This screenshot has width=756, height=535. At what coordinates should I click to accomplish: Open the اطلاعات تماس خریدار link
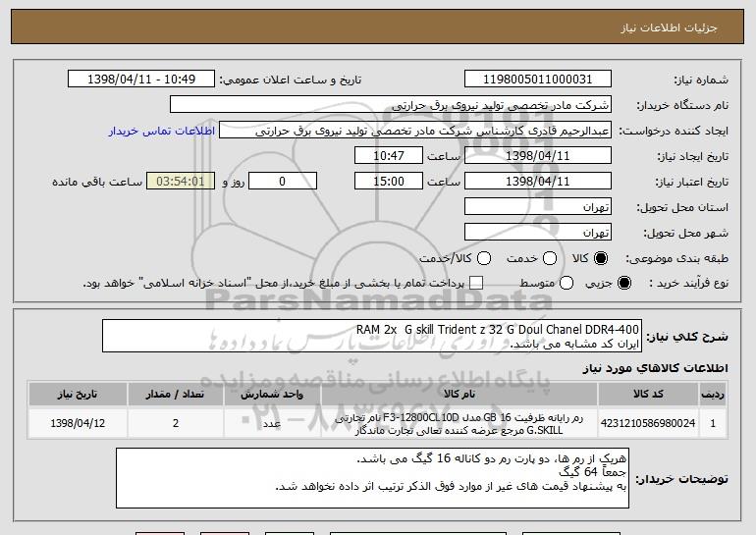point(162,132)
